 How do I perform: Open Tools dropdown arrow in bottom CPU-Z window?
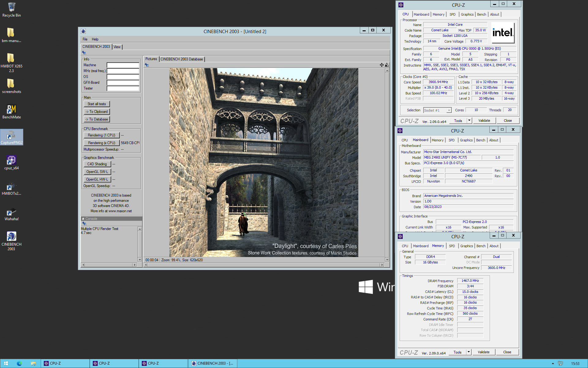point(469,352)
